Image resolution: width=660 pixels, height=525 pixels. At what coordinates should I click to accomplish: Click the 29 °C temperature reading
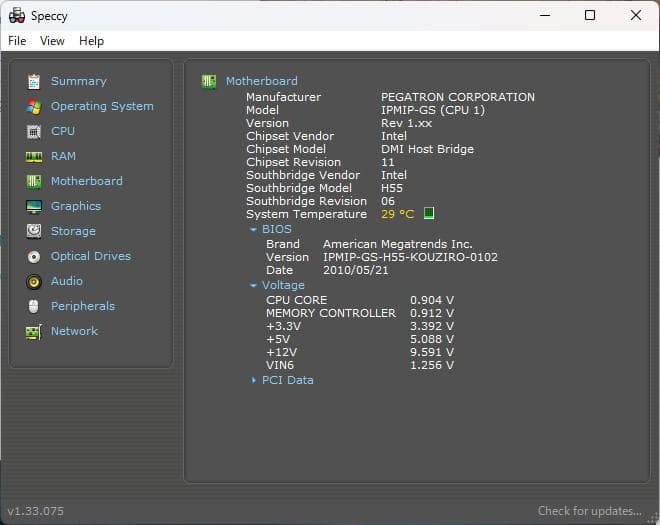point(397,214)
